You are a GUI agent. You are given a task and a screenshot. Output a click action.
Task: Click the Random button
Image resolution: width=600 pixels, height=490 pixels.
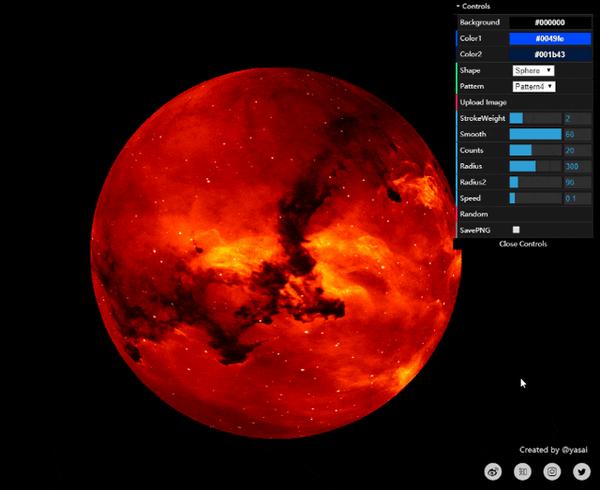(x=525, y=214)
